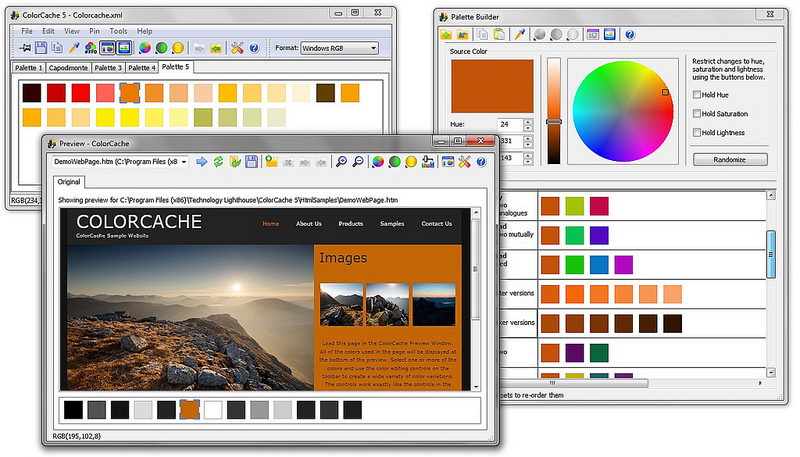The height and width of the screenshot is (457, 800).
Task: Open the Help menu in ColorCache
Action: [144, 31]
